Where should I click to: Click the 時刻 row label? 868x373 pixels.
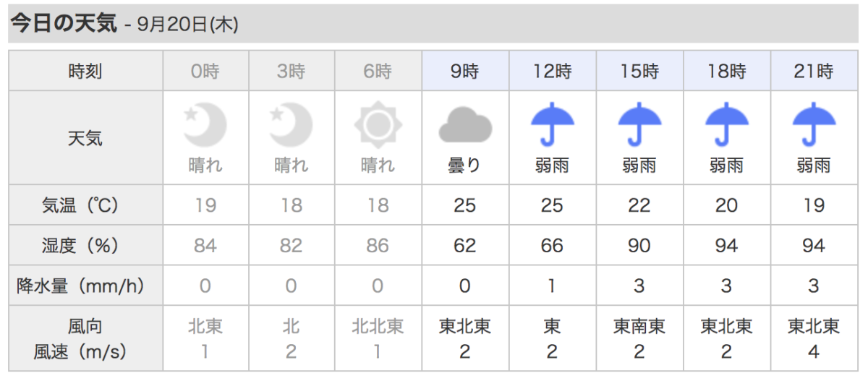pyautogui.click(x=85, y=71)
